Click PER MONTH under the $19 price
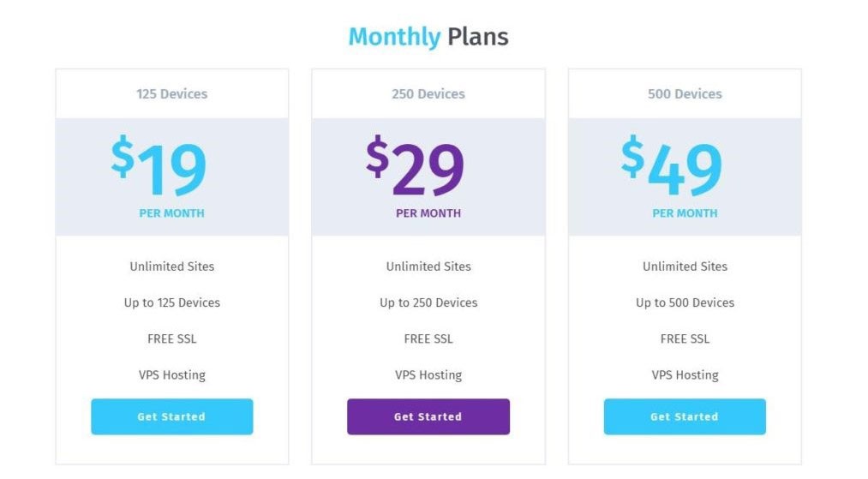Viewport: 868px width, 479px height. click(171, 213)
